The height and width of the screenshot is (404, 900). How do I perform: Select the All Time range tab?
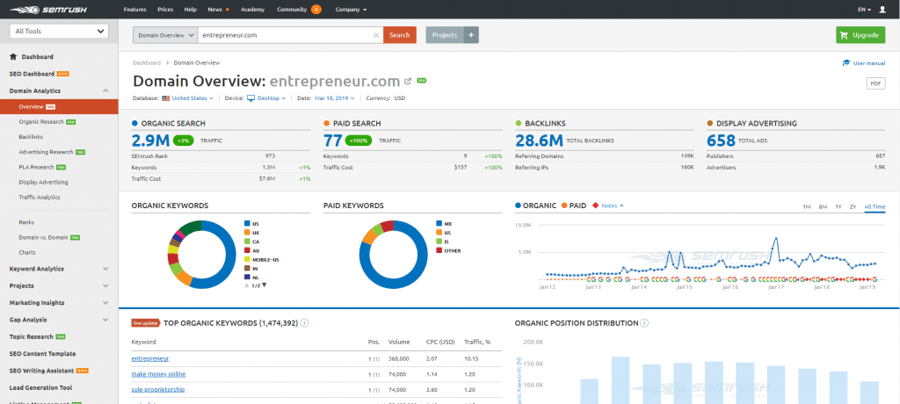875,207
